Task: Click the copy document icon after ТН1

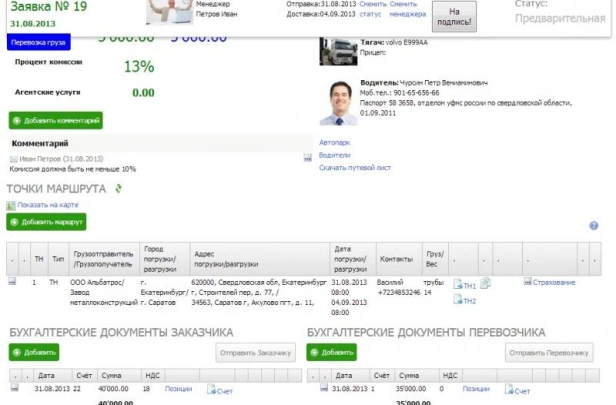Action: pyautogui.click(x=486, y=284)
